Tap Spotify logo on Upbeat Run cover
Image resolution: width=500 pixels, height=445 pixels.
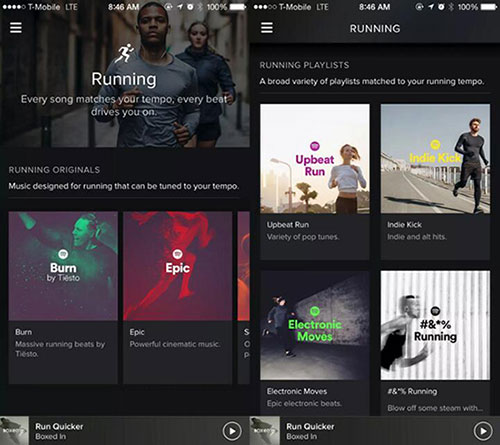pos(315,146)
